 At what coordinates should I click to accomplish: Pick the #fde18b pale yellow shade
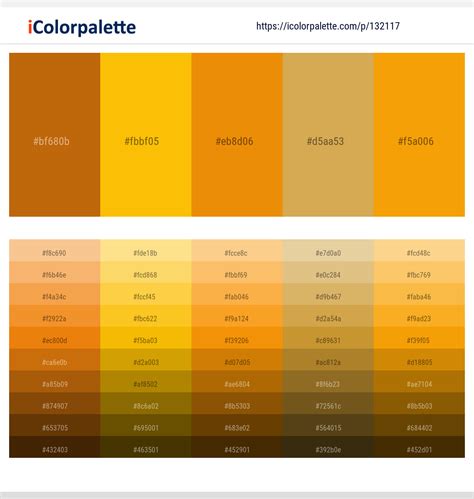(x=146, y=251)
